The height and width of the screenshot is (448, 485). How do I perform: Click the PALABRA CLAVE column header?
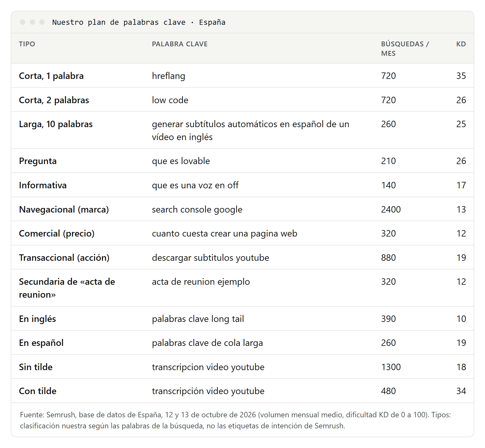point(180,44)
